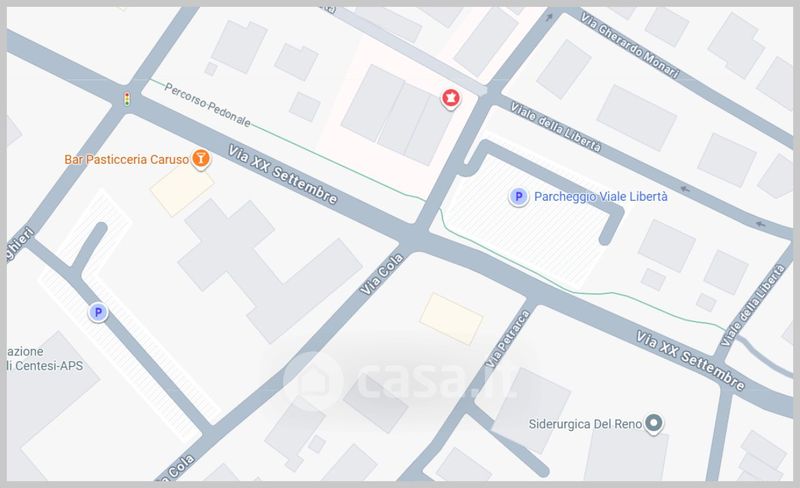800x488 pixels.
Task: Open the Parcheggio Viale Libertà label
Action: click(x=601, y=197)
